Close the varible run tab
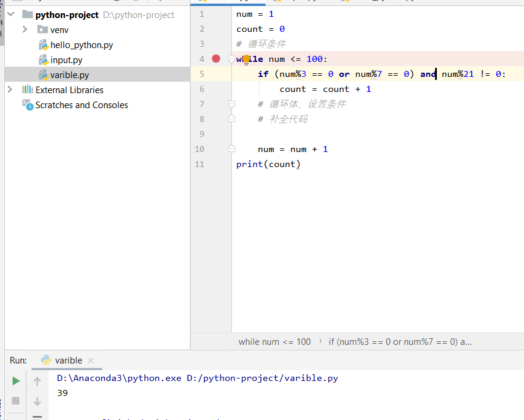Image resolution: width=524 pixels, height=420 pixels. pos(91,361)
